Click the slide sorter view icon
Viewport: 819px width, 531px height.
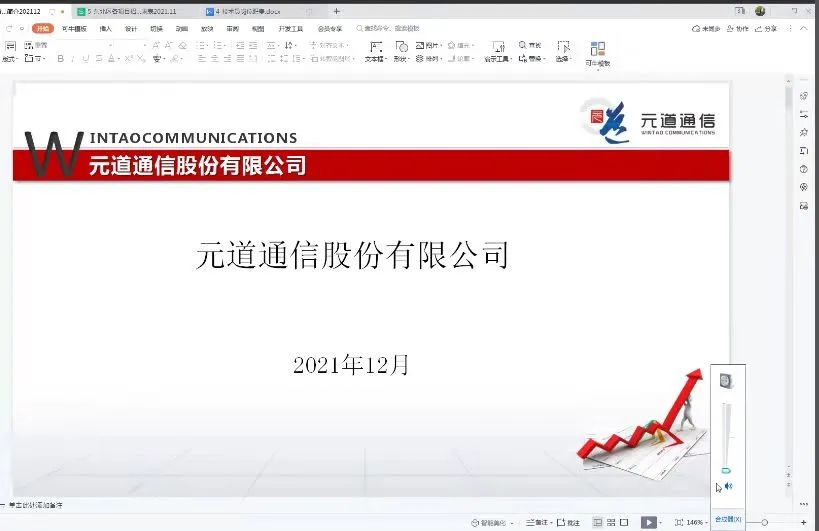pos(611,522)
